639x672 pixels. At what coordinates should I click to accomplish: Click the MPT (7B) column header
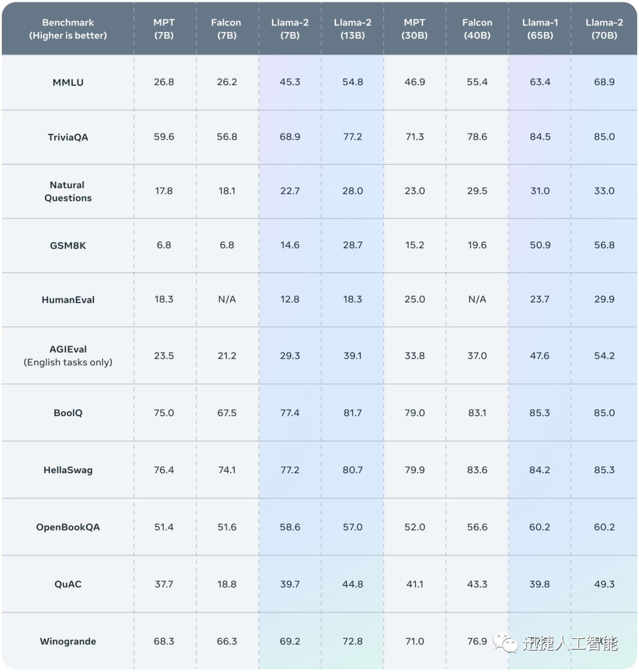[x=164, y=29]
